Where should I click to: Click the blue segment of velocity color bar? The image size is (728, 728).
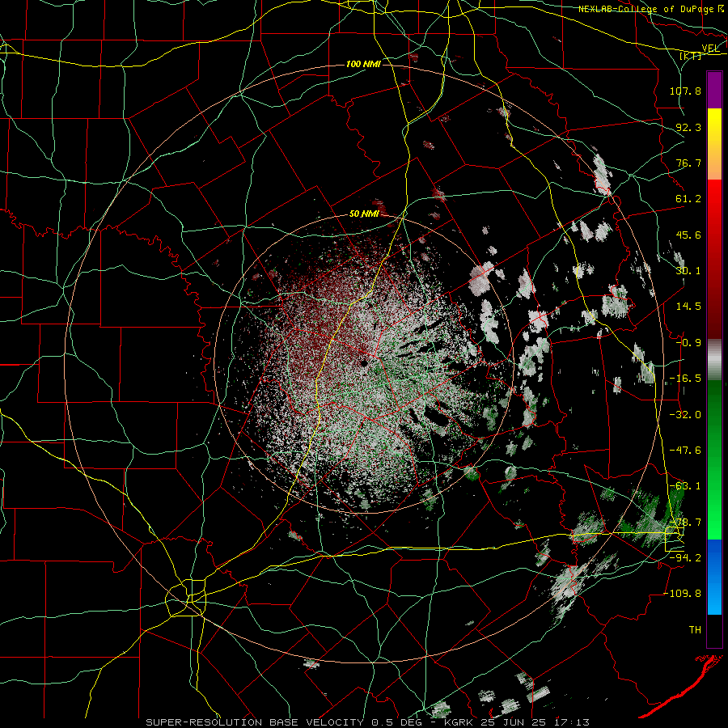[x=715, y=577]
